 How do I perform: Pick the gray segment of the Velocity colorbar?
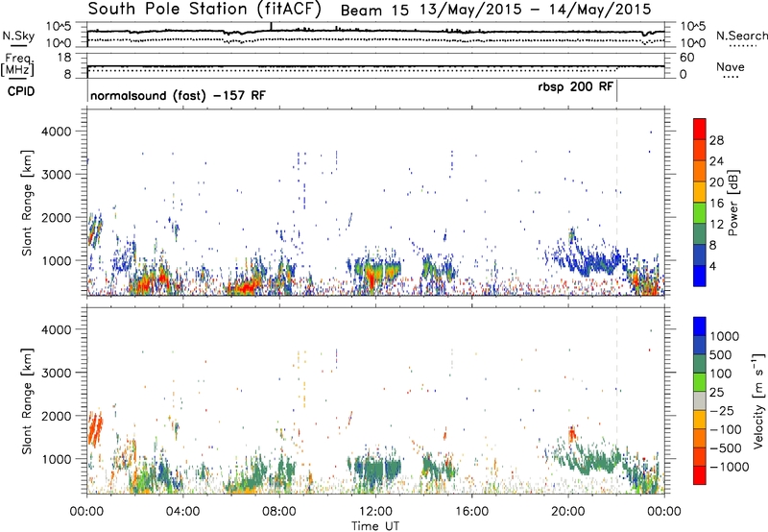pos(700,400)
